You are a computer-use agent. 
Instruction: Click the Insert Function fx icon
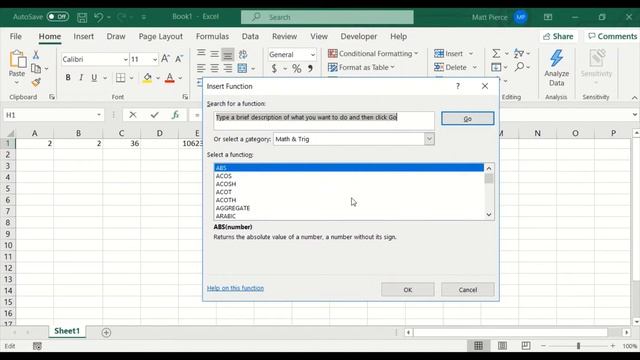click(x=176, y=115)
